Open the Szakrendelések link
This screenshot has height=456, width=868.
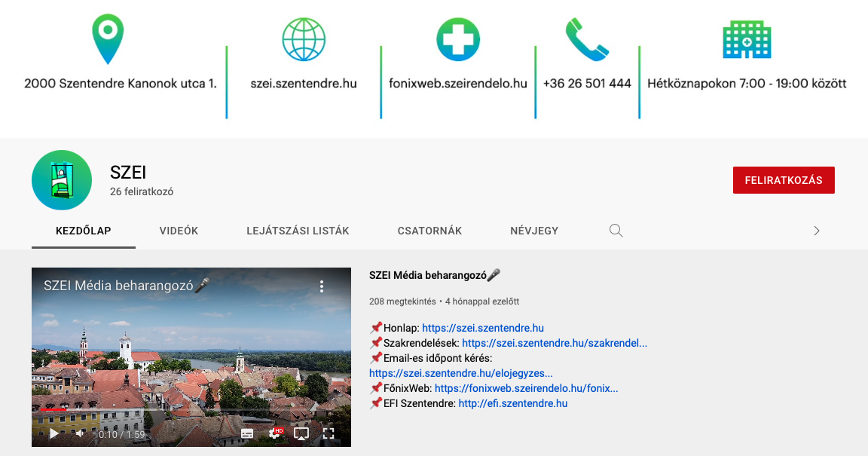[x=554, y=343]
